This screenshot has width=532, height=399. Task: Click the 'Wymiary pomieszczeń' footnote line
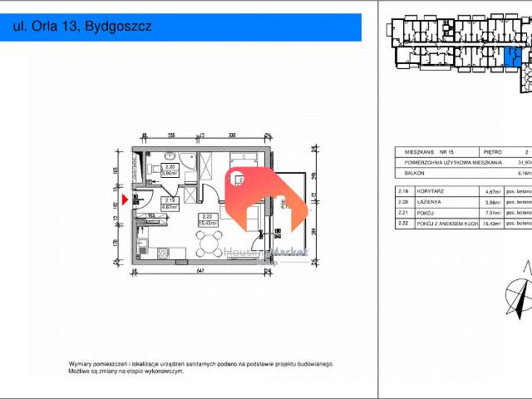(x=201, y=364)
